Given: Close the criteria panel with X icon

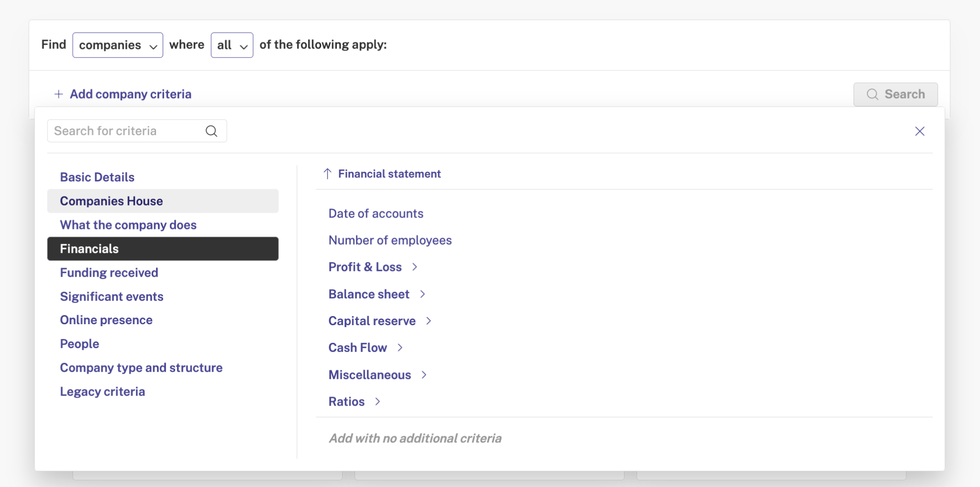Looking at the screenshot, I should click(919, 131).
